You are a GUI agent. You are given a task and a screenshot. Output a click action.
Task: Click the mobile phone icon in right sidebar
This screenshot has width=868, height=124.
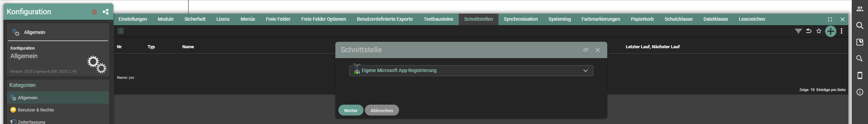click(x=860, y=75)
